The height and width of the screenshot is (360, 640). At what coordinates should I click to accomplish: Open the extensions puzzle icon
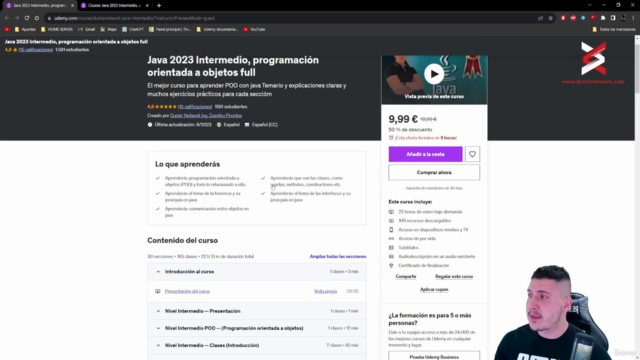point(603,18)
